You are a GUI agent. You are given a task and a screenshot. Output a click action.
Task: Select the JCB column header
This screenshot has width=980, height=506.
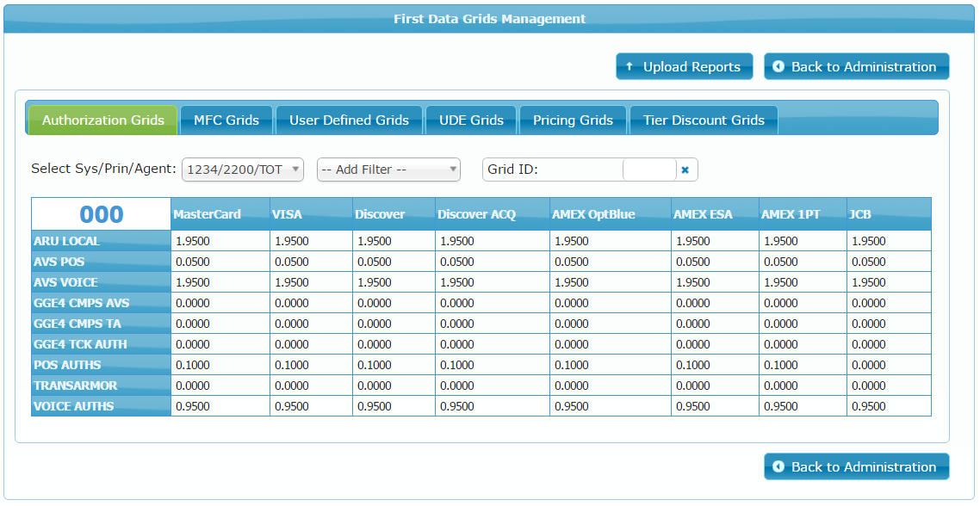click(890, 214)
